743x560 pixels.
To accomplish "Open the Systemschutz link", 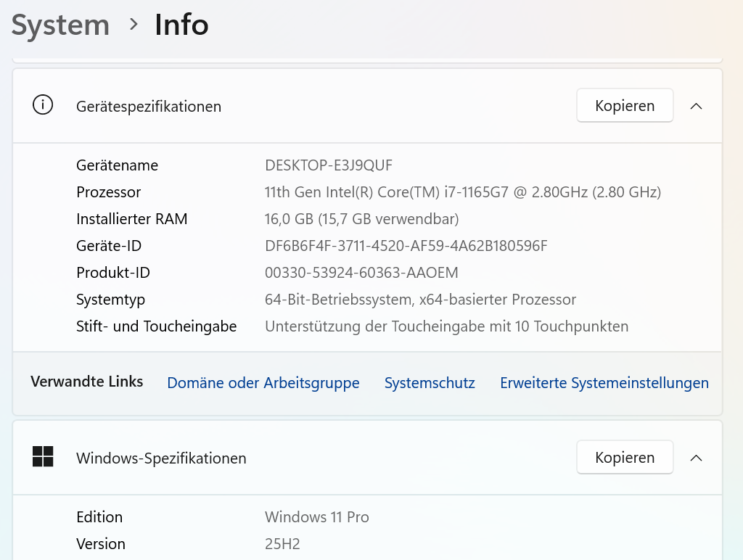I will click(x=430, y=383).
